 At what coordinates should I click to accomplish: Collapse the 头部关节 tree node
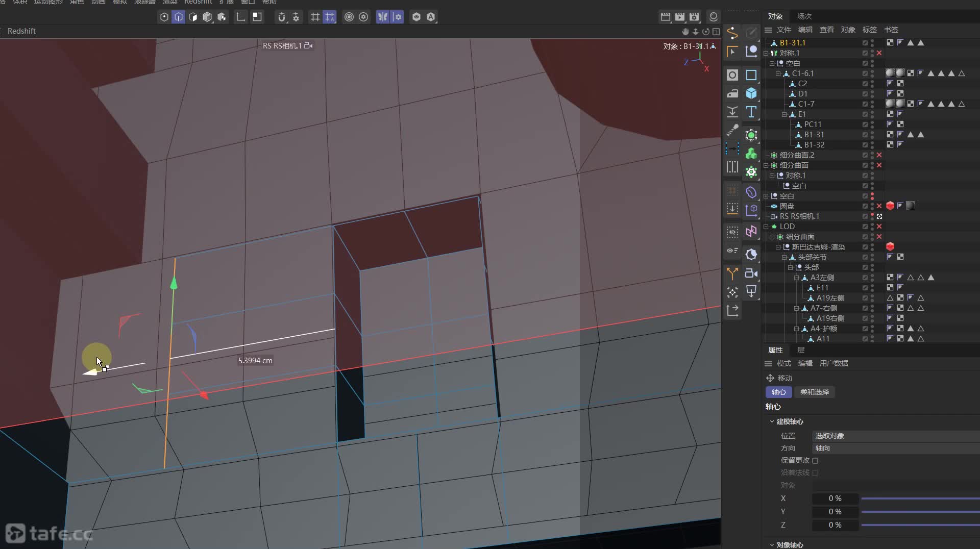tap(784, 257)
